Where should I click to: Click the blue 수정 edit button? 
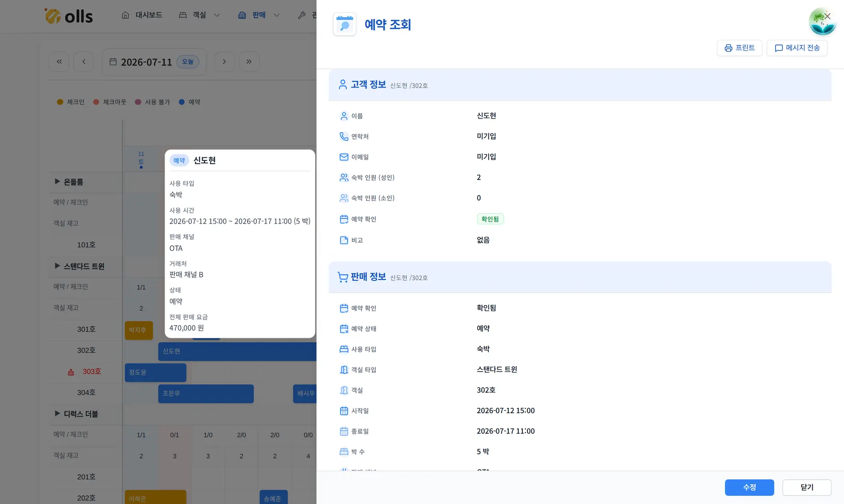pos(750,487)
